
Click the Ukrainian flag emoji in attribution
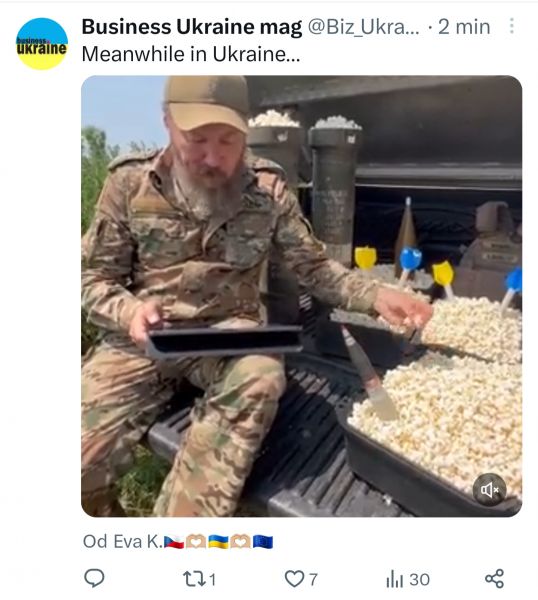(218, 542)
